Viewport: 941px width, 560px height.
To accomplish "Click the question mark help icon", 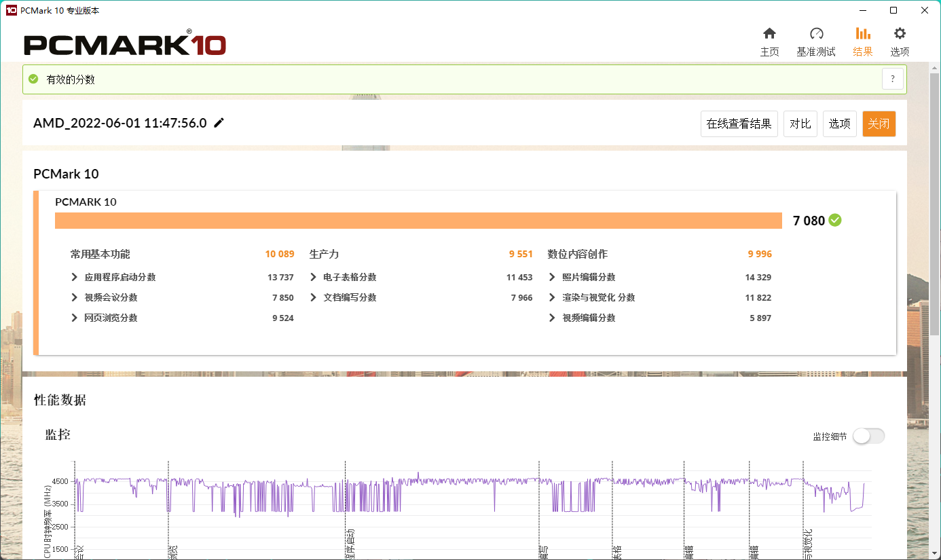I will pyautogui.click(x=893, y=79).
